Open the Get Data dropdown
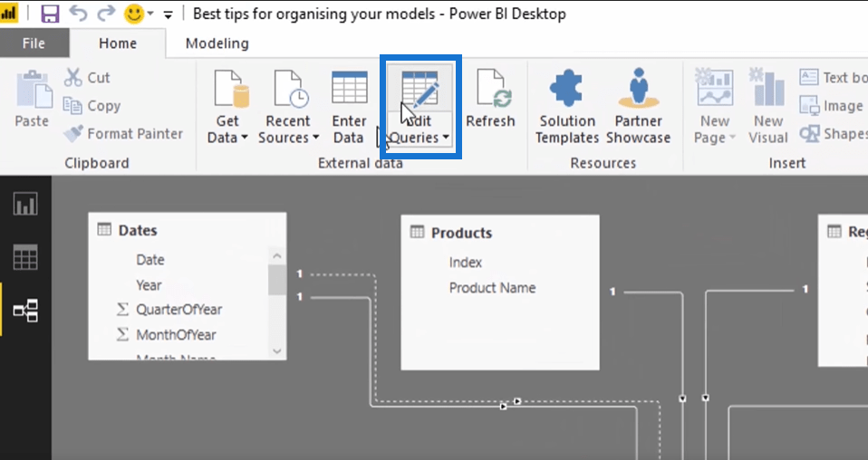Screen dimensions: 868x460 coord(227,107)
